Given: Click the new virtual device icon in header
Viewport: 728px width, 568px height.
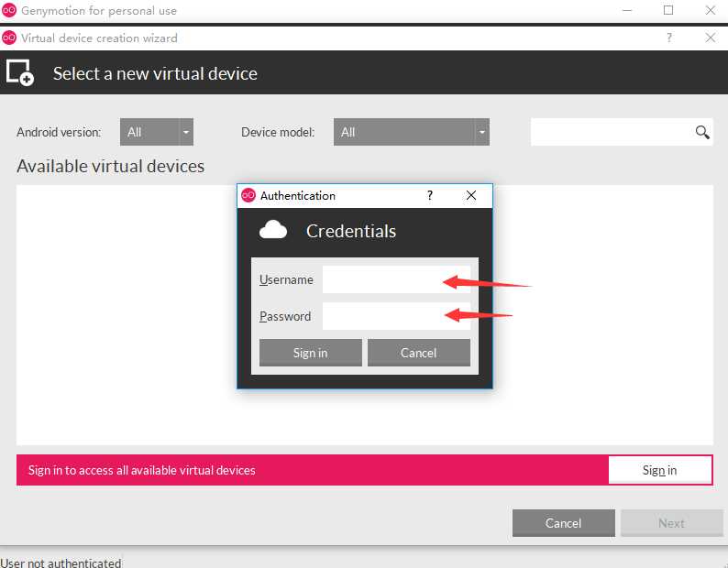Looking at the screenshot, I should tap(20, 73).
